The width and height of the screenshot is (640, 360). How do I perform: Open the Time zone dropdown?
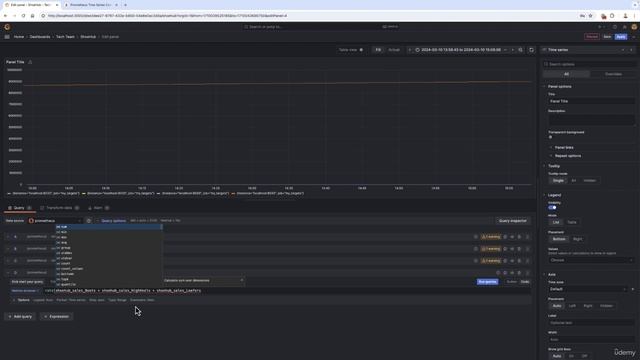[x=587, y=289]
